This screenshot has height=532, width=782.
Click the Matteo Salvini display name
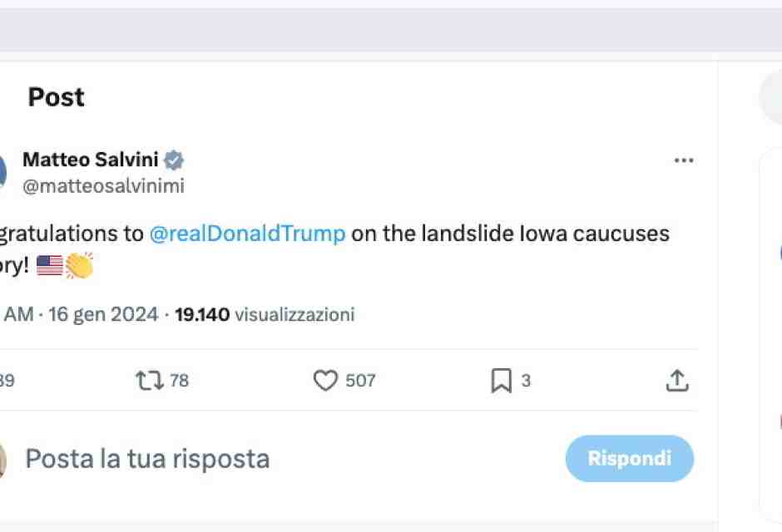(x=90, y=159)
